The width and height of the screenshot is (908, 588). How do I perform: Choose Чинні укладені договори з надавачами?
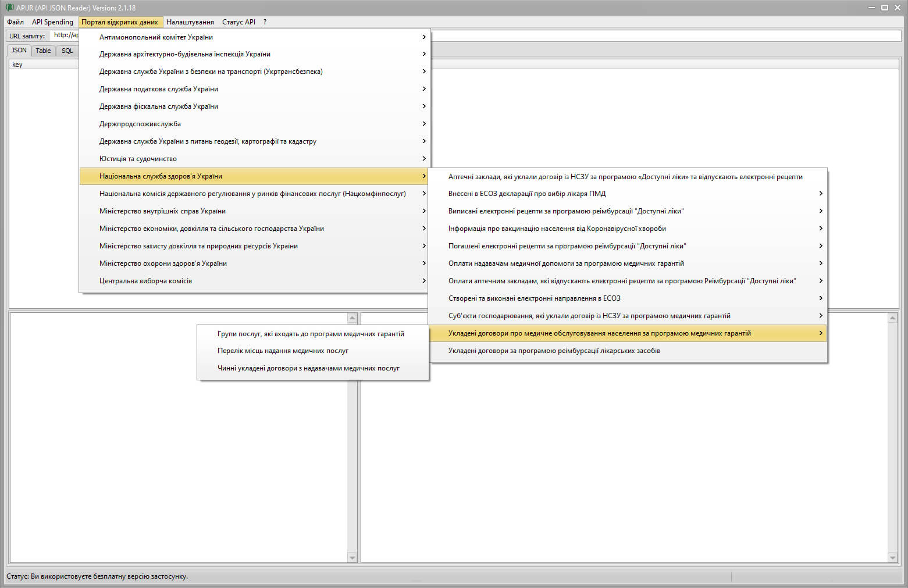coord(308,368)
